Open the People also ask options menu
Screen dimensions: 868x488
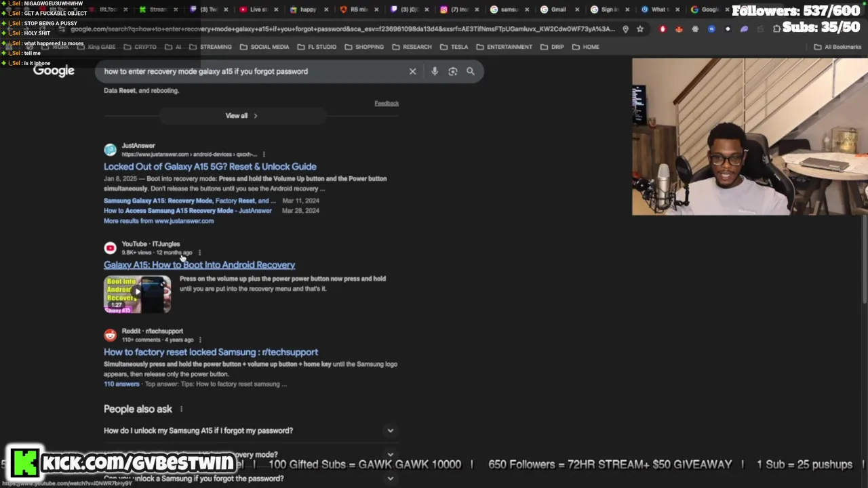[x=181, y=409]
